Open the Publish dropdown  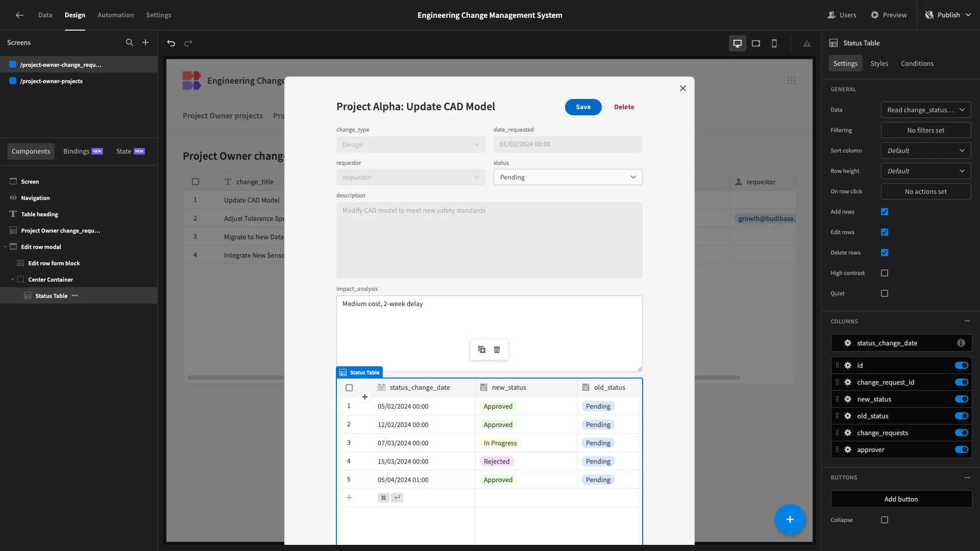948,15
